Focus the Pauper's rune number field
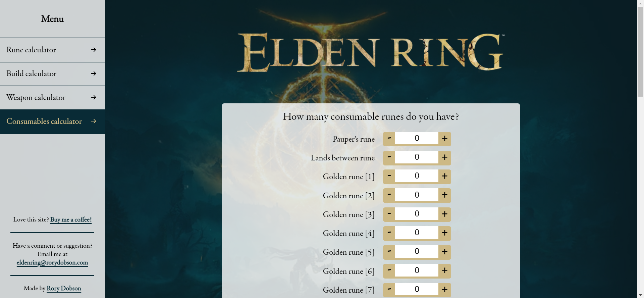Image resolution: width=644 pixels, height=298 pixels. [417, 138]
